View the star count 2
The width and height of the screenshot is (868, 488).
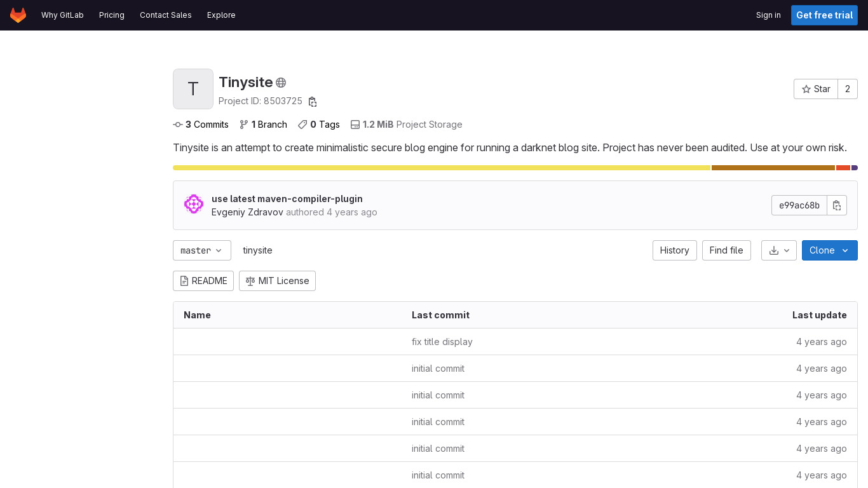click(848, 89)
